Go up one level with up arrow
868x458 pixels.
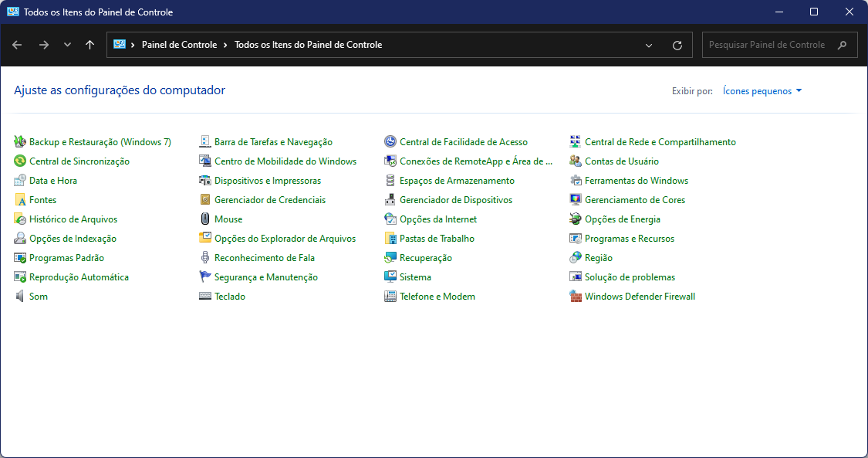[x=90, y=45]
